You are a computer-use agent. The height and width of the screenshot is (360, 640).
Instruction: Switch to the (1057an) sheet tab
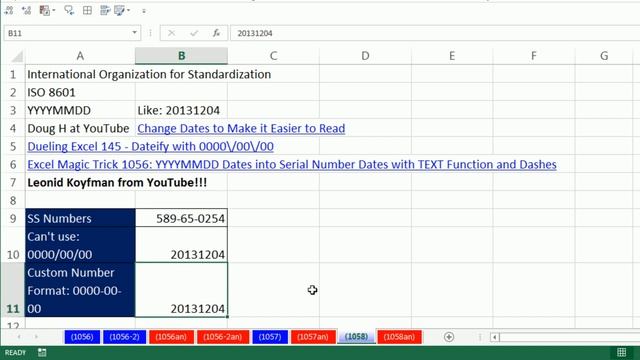click(313, 337)
